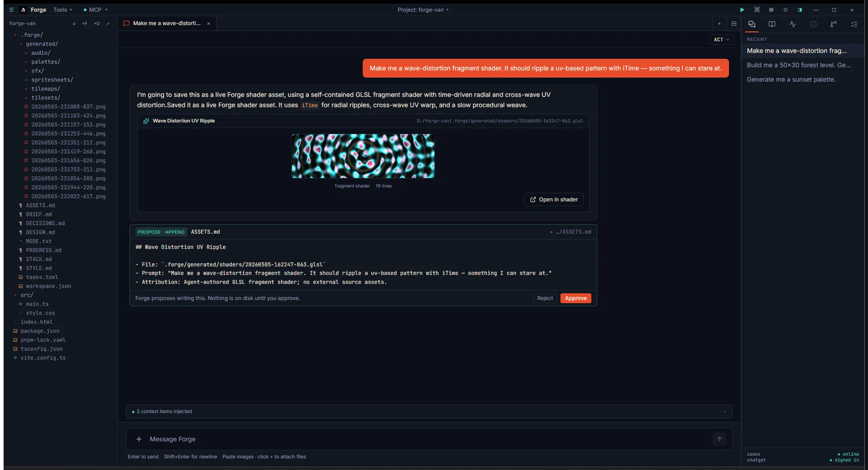Open the book/docs panel icon
The image size is (868, 470).
pos(772,24)
